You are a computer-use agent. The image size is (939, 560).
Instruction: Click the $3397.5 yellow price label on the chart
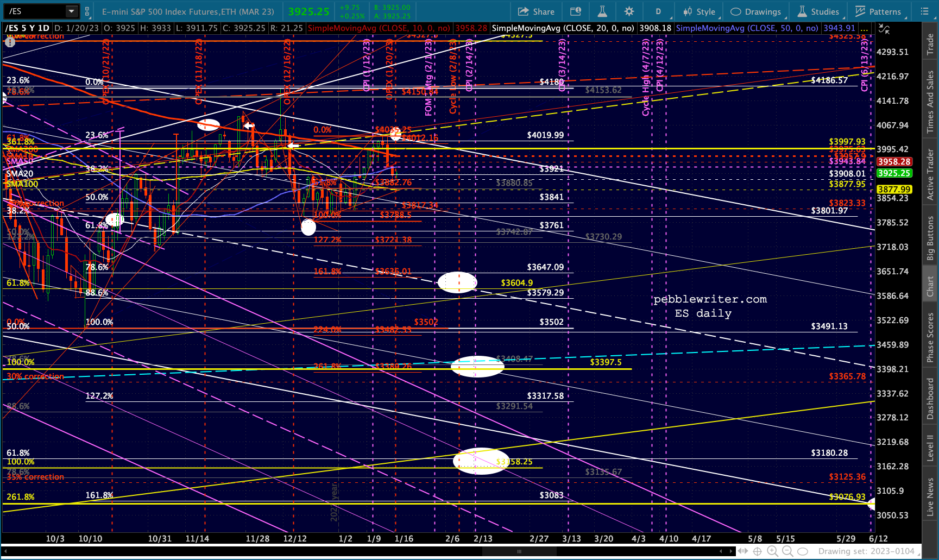tap(606, 362)
